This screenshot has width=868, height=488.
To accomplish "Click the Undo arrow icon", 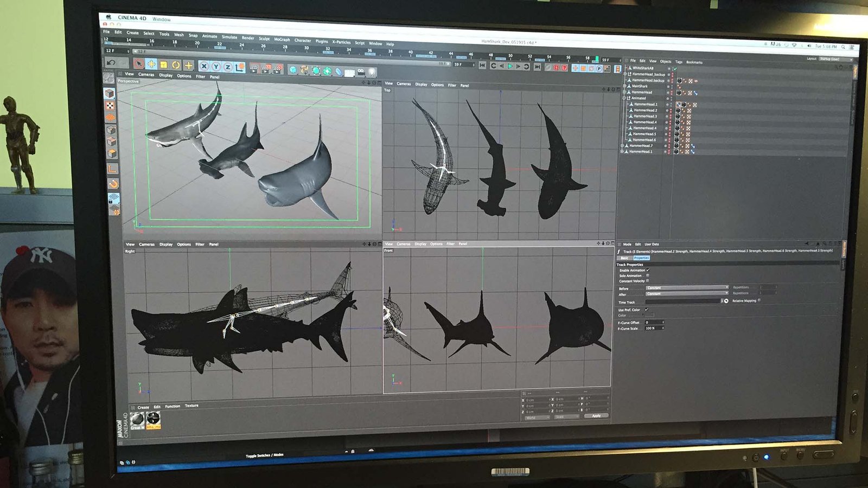I will [x=111, y=63].
